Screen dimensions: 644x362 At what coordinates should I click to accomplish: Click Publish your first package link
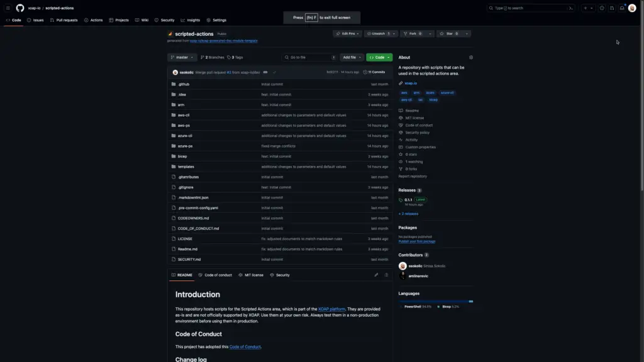416,241
